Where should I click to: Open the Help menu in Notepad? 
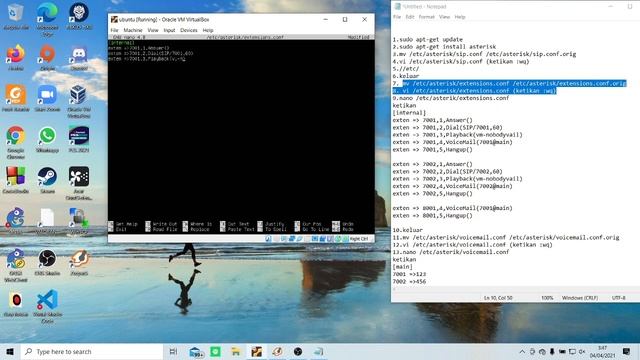tap(460, 17)
